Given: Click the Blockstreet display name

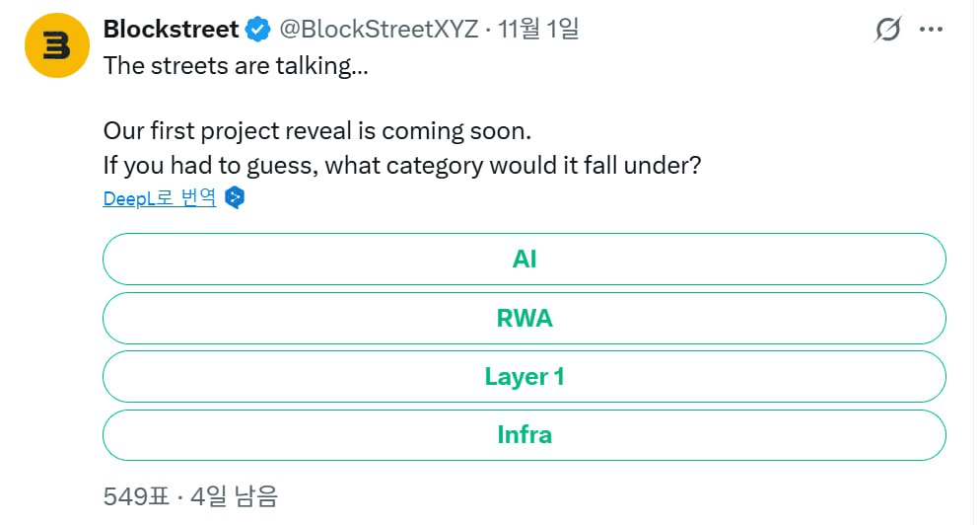Looking at the screenshot, I should click(171, 31).
